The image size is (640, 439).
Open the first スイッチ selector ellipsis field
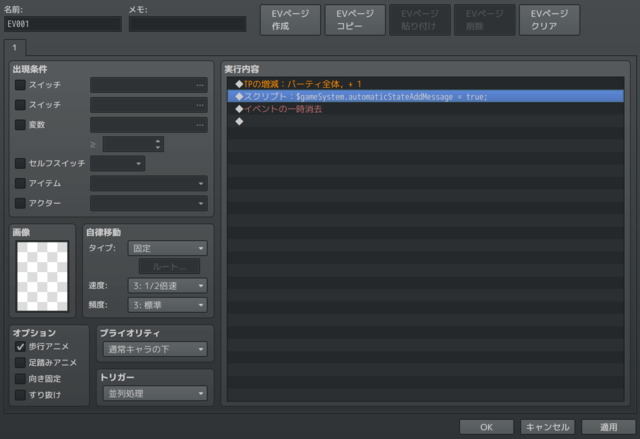[x=149, y=85]
